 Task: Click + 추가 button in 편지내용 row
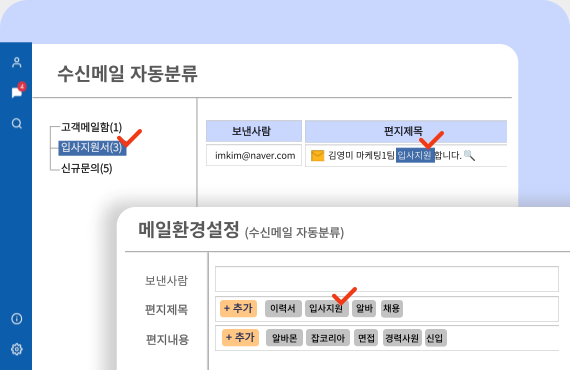coord(240,338)
